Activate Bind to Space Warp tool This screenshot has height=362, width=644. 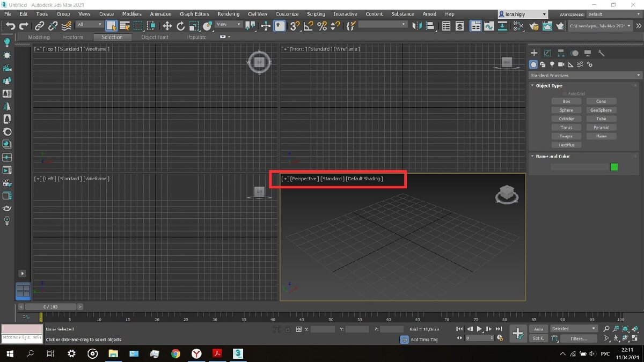[67, 25]
